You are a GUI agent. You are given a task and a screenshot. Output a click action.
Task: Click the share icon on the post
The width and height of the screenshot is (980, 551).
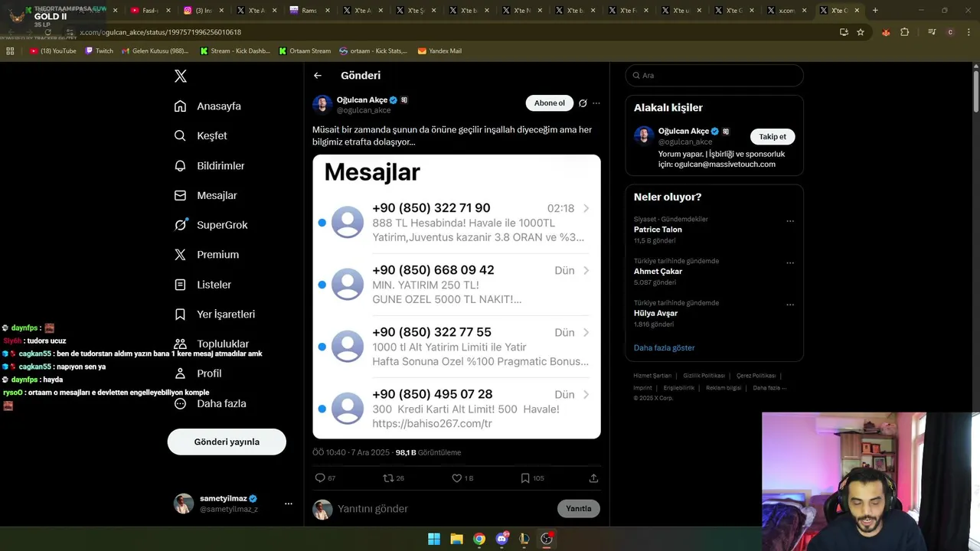593,478
